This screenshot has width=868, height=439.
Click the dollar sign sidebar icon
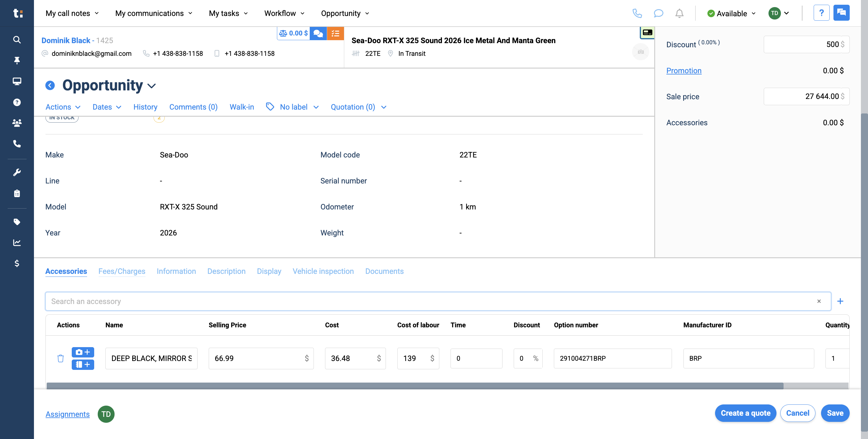click(x=17, y=263)
